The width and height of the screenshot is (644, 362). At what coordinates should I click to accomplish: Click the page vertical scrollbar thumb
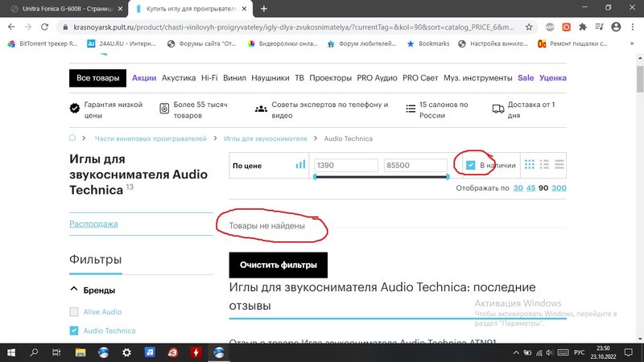click(640, 79)
